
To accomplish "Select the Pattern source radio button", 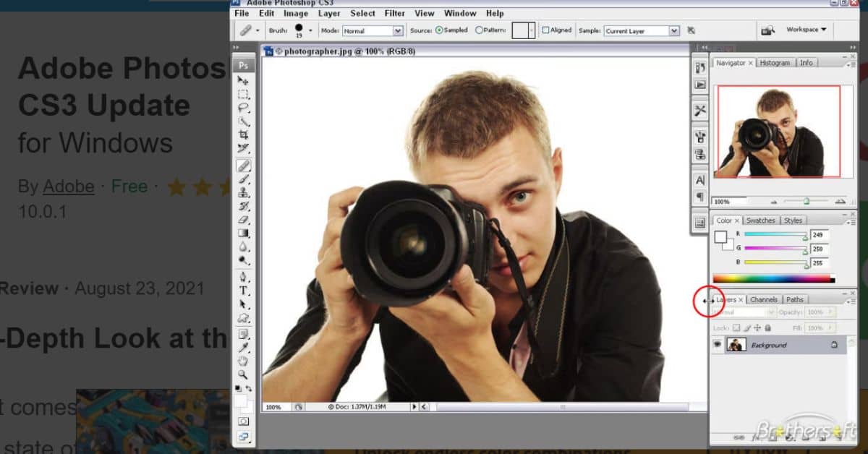I will [479, 30].
